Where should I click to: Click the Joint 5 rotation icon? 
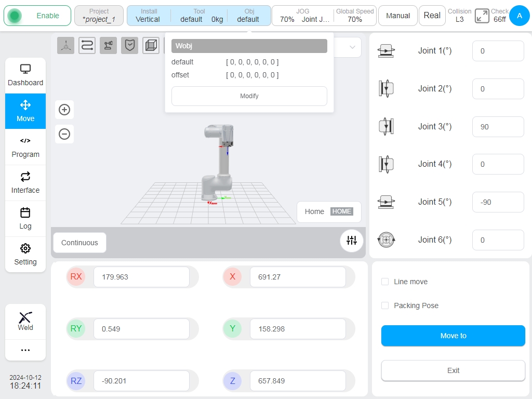coord(386,202)
